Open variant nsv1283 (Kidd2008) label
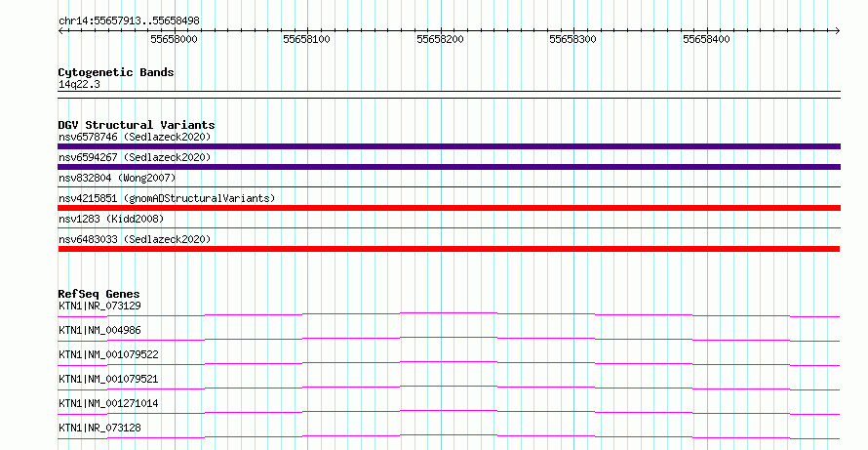Image resolution: width=868 pixels, height=450 pixels. pyautogui.click(x=111, y=219)
